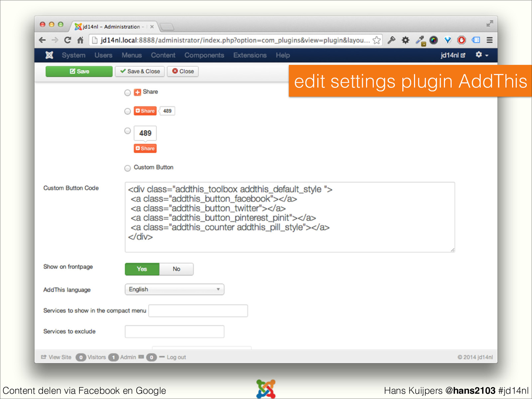The image size is (532, 399).
Task: Click the compact menu services input field
Action: 198,311
